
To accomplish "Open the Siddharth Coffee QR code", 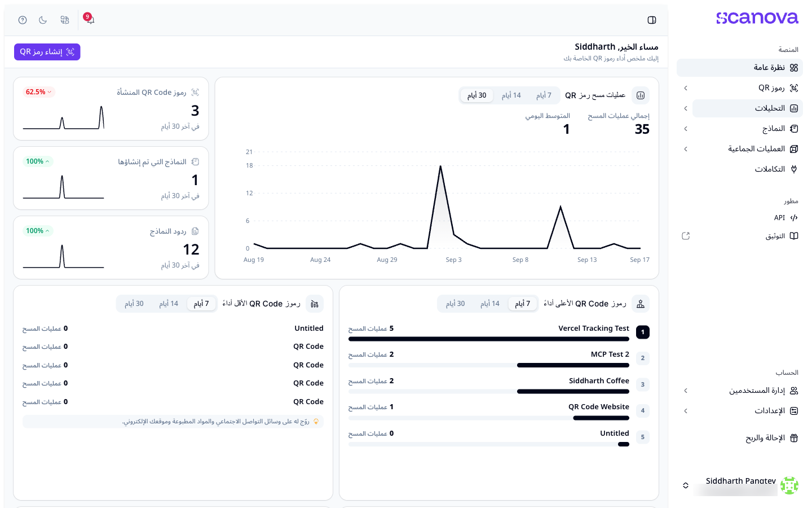I will [599, 381].
